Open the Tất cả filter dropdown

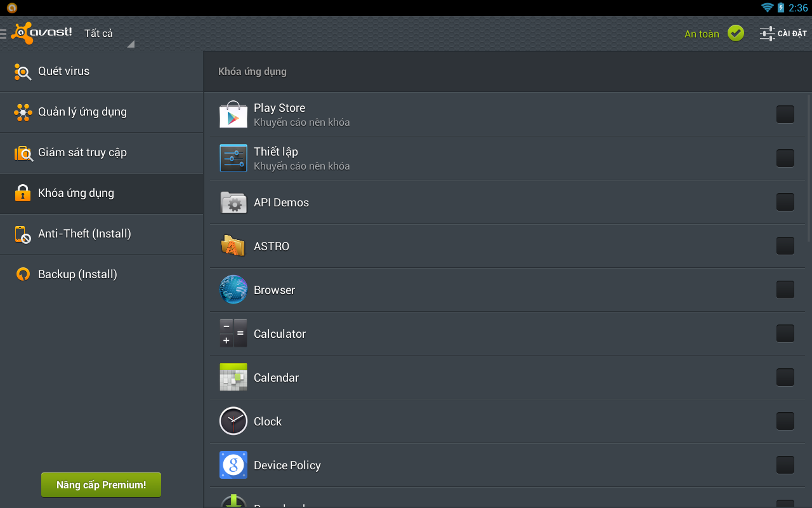(108, 34)
